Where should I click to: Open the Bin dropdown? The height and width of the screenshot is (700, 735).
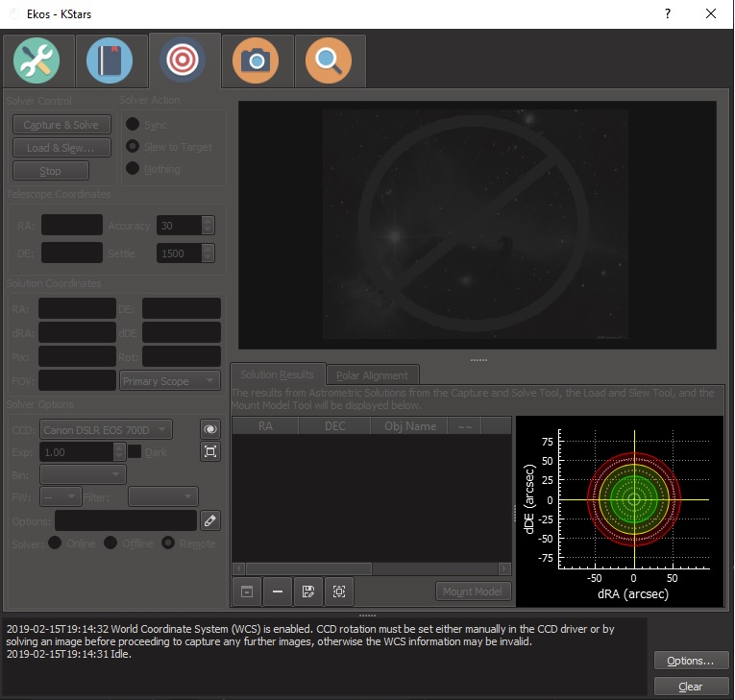83,474
